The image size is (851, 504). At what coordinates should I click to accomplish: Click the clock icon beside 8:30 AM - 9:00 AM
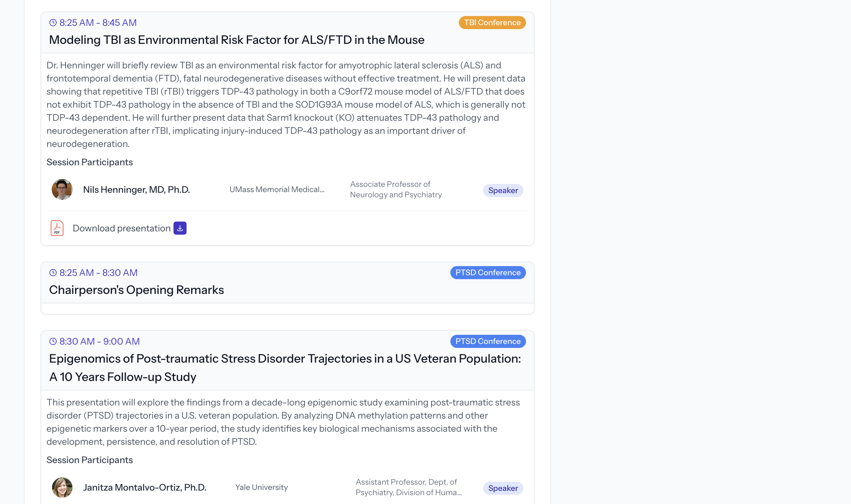(53, 341)
